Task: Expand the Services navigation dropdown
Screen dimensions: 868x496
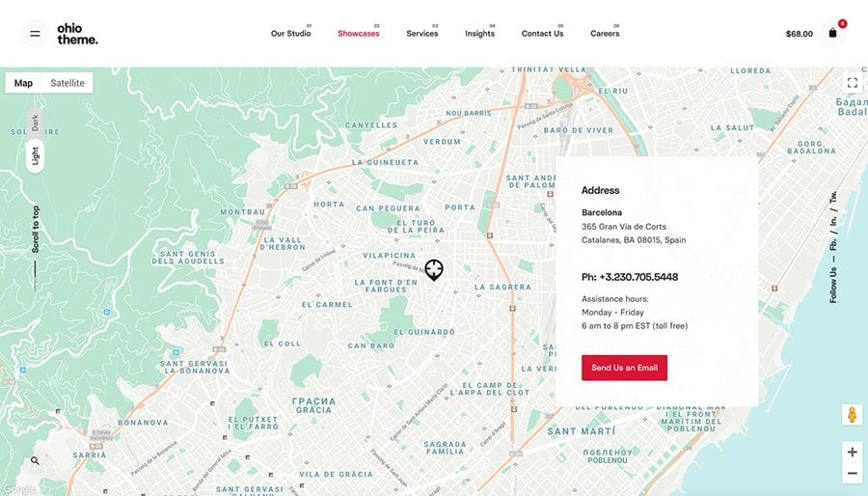Action: (x=421, y=34)
